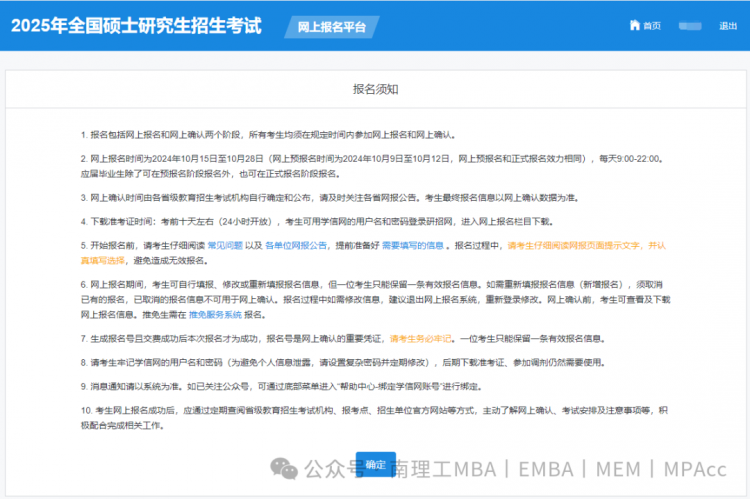Click item 9 text about 消息通知请以系统为准
Image resolution: width=750 pixels, height=499 pixels.
[x=282, y=387]
